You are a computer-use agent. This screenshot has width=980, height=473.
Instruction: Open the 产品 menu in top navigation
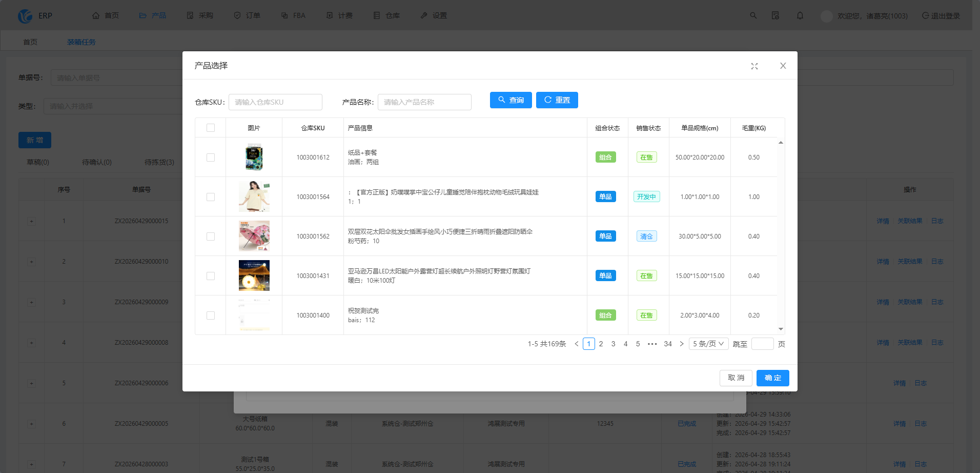pyautogui.click(x=153, y=15)
